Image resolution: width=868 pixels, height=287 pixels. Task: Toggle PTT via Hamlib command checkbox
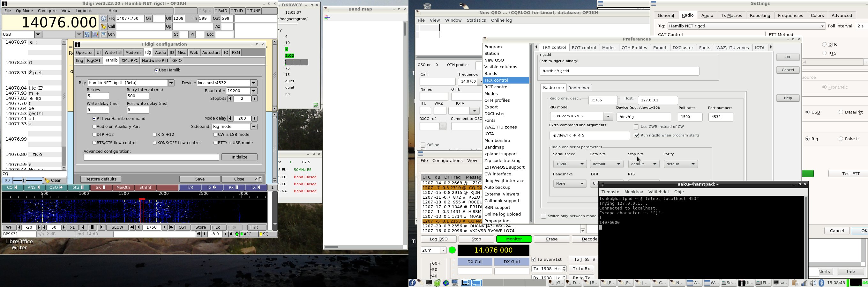(x=94, y=119)
